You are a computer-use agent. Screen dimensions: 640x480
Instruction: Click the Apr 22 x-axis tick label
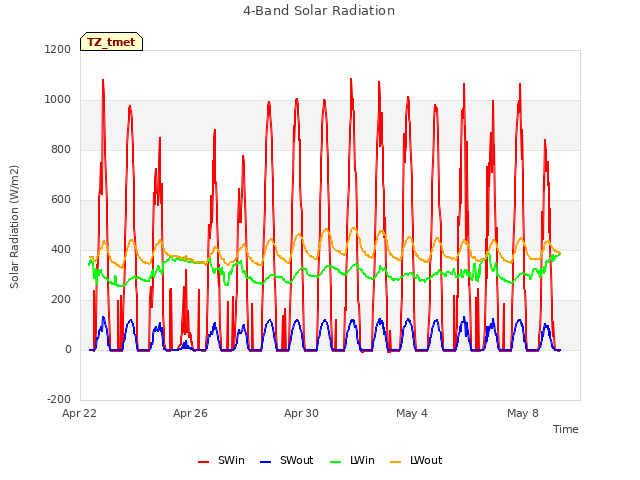[79, 413]
